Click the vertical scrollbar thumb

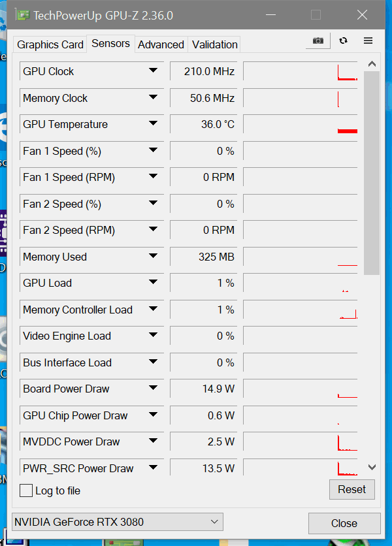tap(372, 173)
